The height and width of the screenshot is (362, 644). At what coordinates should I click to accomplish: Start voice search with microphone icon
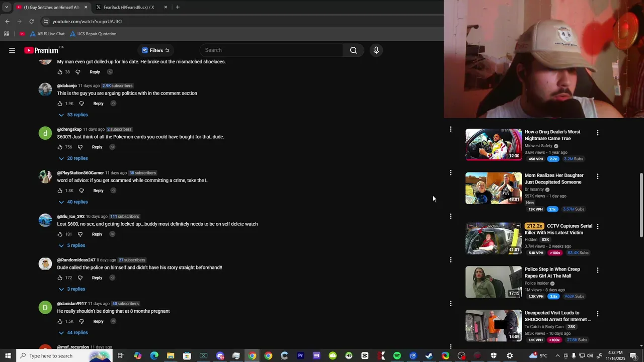pos(376,50)
